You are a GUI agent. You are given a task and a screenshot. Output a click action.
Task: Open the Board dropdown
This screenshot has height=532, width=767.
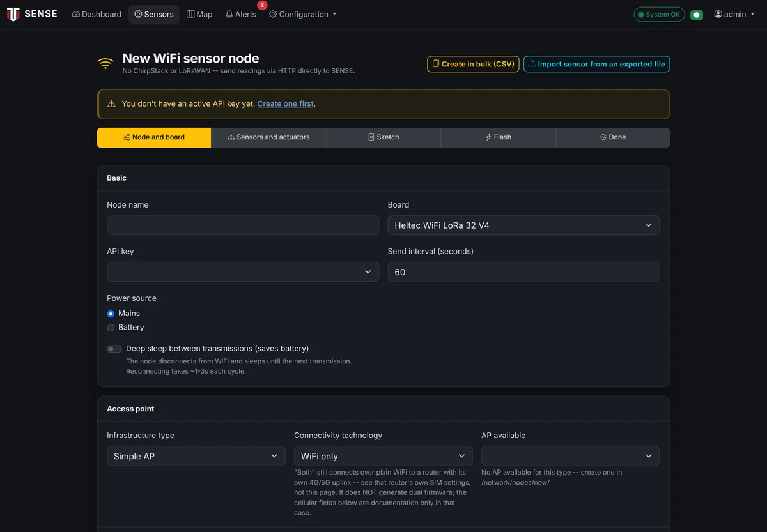523,225
